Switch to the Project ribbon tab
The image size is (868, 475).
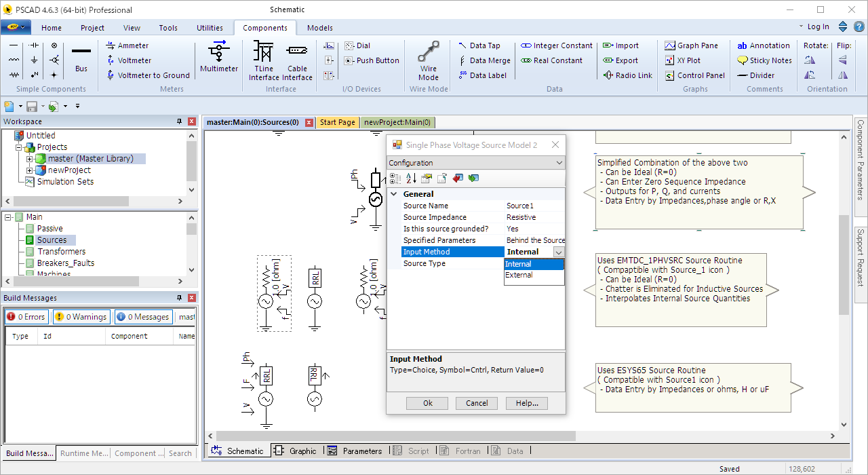92,28
